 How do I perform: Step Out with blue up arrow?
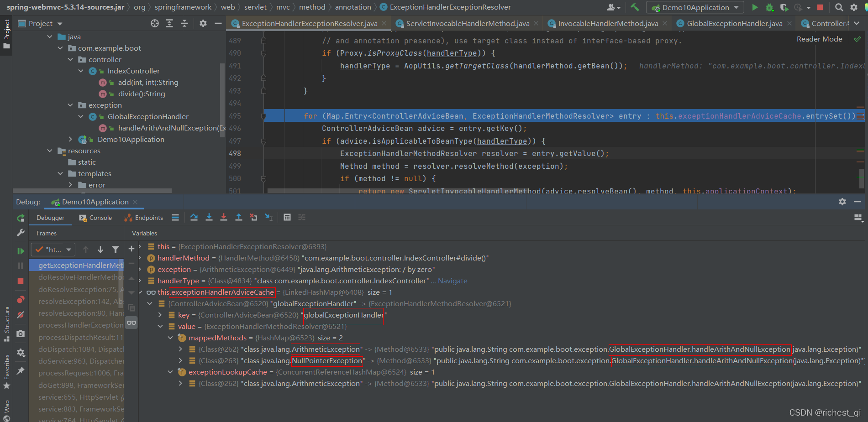(238, 218)
